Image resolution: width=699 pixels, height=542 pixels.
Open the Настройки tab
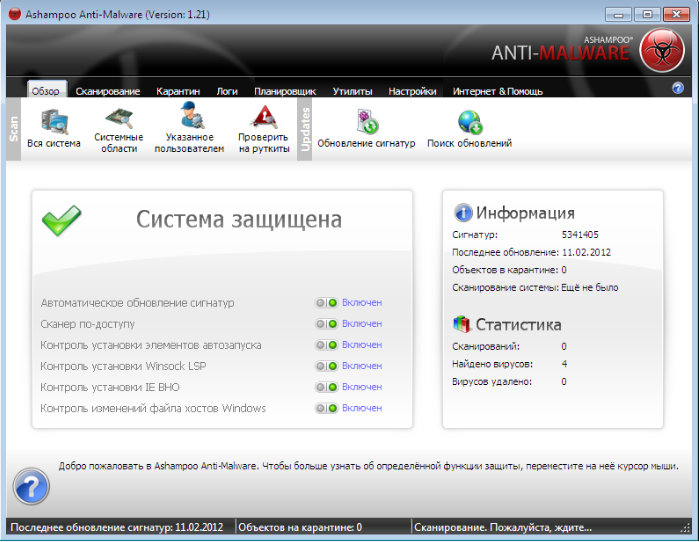412,91
